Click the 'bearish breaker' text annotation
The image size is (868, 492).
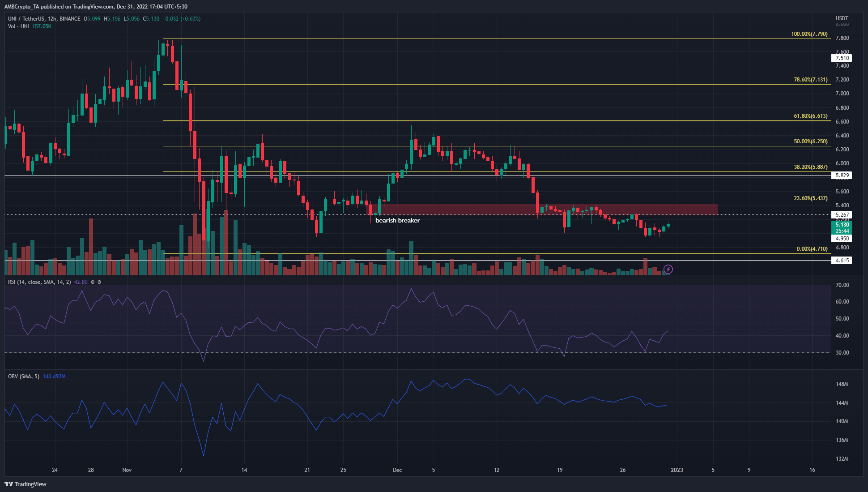[397, 220]
